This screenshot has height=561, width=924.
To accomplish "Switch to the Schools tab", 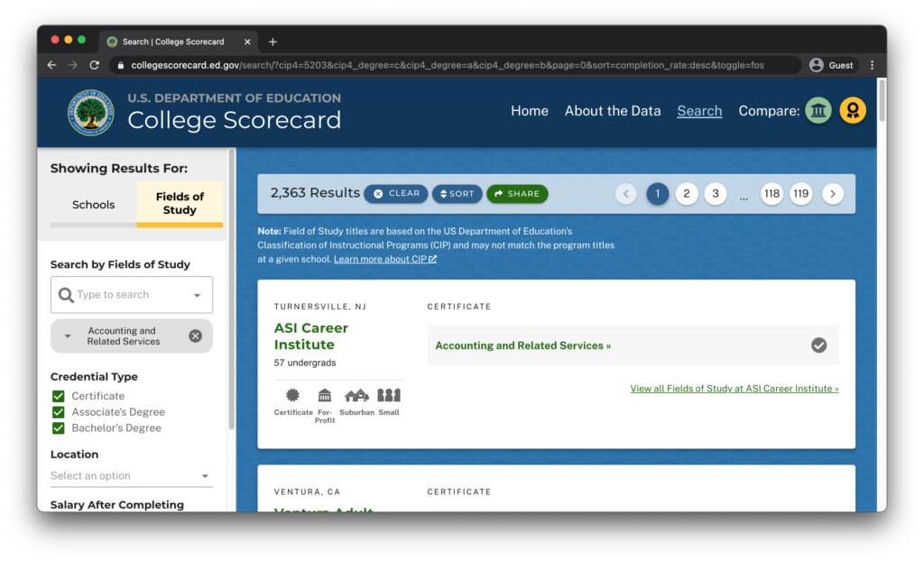I will tap(94, 205).
